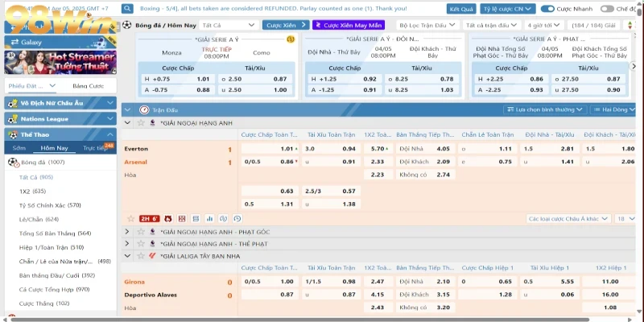Screen dimensions: 644x322
Task: Click the Thể Thao sidebar ball icon
Action: click(13, 134)
